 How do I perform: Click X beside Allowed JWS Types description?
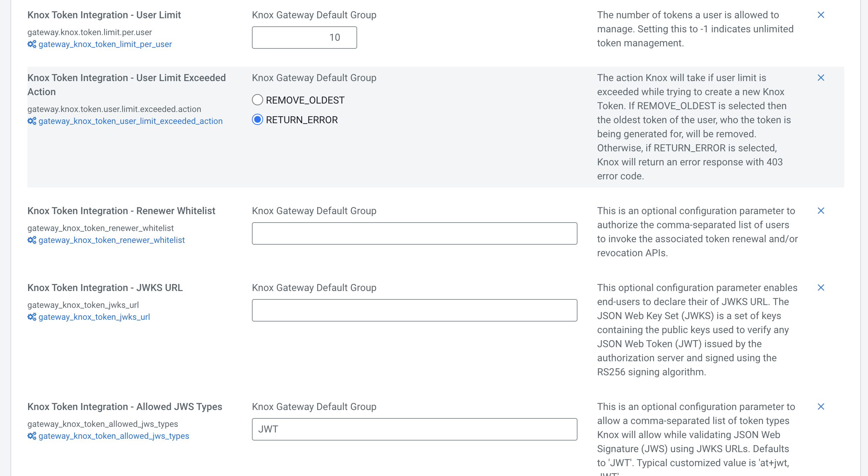821,406
